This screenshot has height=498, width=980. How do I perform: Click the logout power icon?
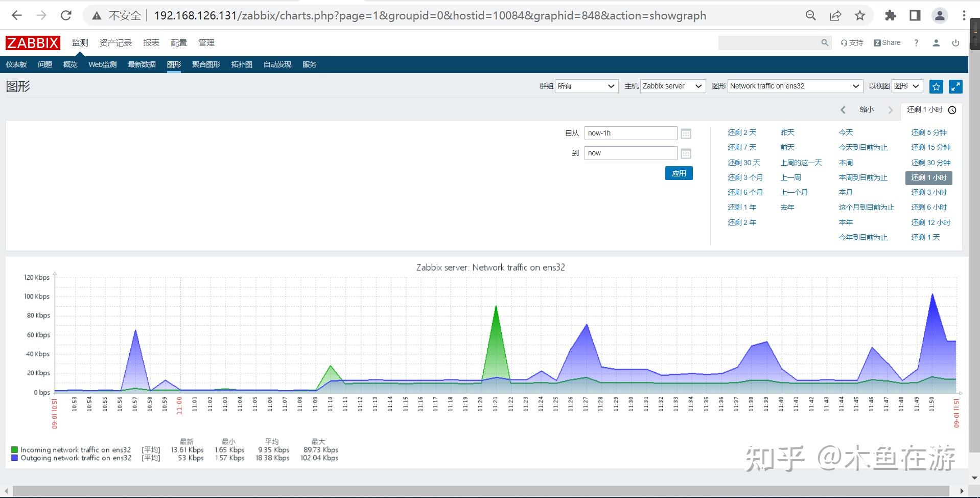[955, 43]
